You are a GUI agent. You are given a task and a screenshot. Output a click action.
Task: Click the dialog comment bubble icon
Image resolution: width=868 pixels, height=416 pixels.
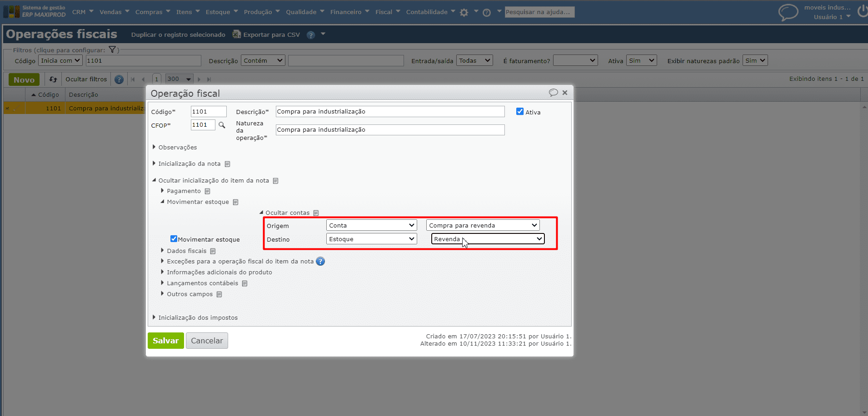(553, 93)
